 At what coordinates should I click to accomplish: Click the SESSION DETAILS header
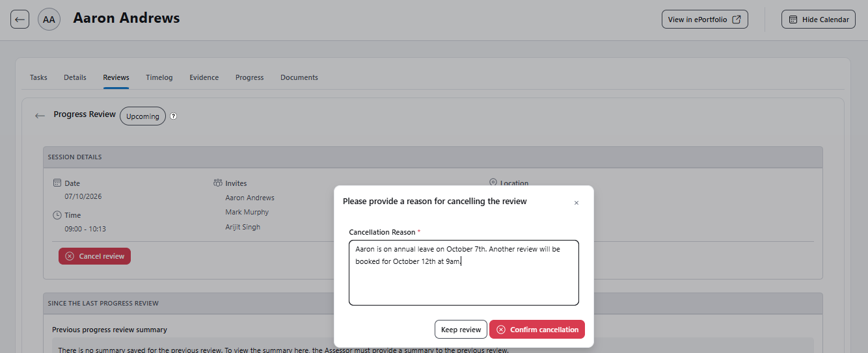(433, 157)
